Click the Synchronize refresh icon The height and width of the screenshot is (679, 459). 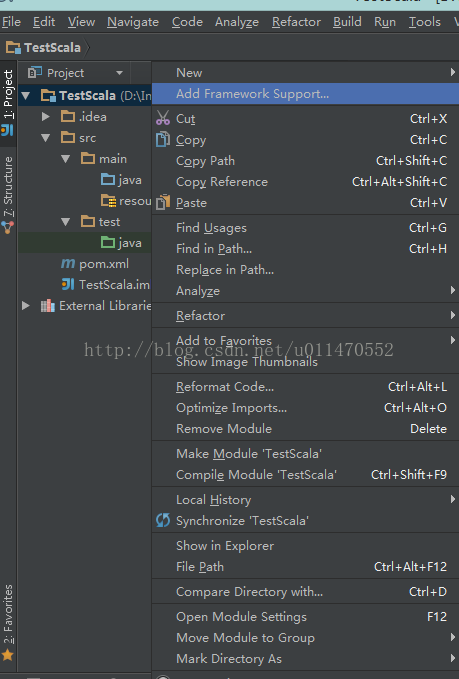163,520
